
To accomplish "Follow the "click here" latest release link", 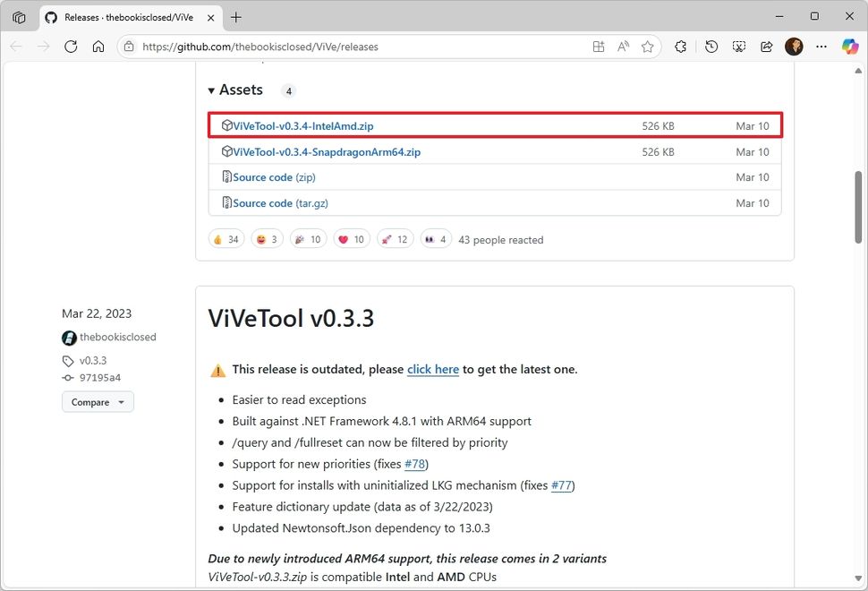I will (x=433, y=369).
